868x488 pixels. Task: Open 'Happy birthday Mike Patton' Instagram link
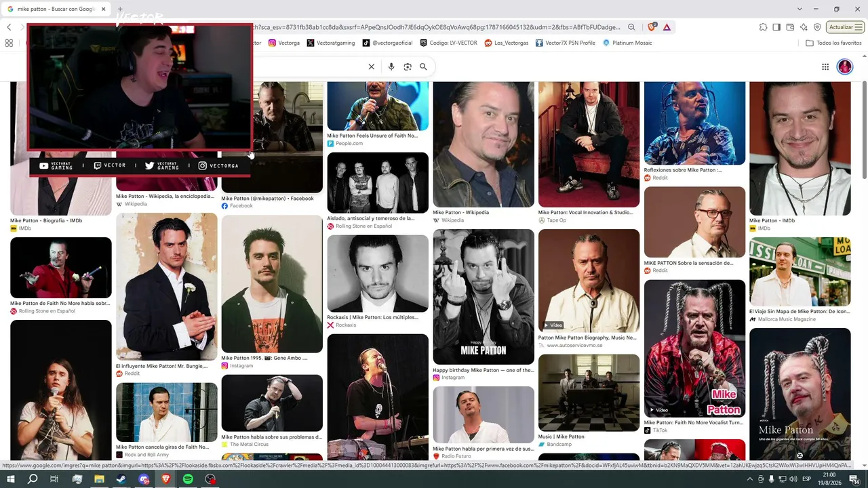click(x=483, y=370)
